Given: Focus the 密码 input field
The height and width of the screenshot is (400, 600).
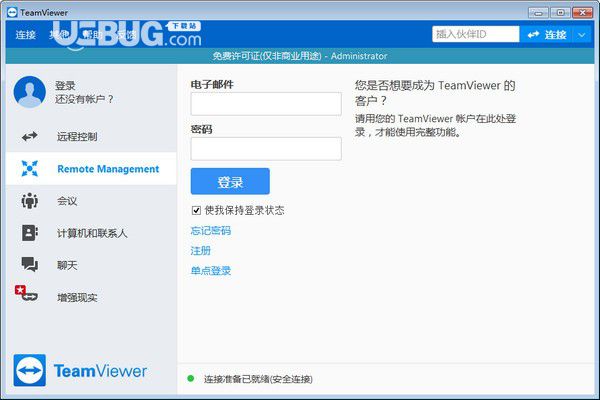Looking at the screenshot, I should (x=266, y=149).
